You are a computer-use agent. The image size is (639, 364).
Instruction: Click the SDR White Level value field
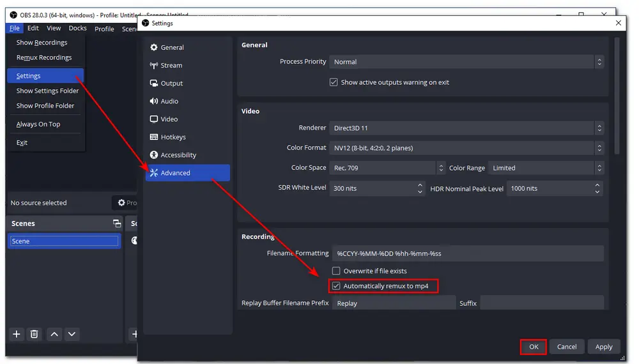[373, 188]
